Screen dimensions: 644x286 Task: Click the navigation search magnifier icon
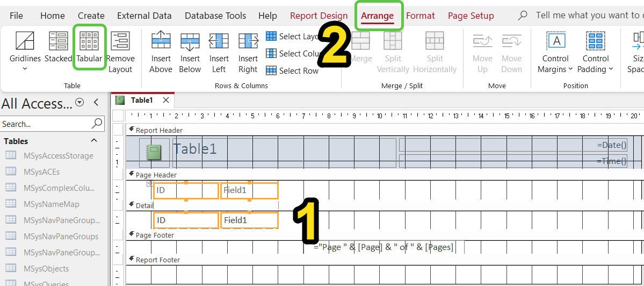pos(97,123)
